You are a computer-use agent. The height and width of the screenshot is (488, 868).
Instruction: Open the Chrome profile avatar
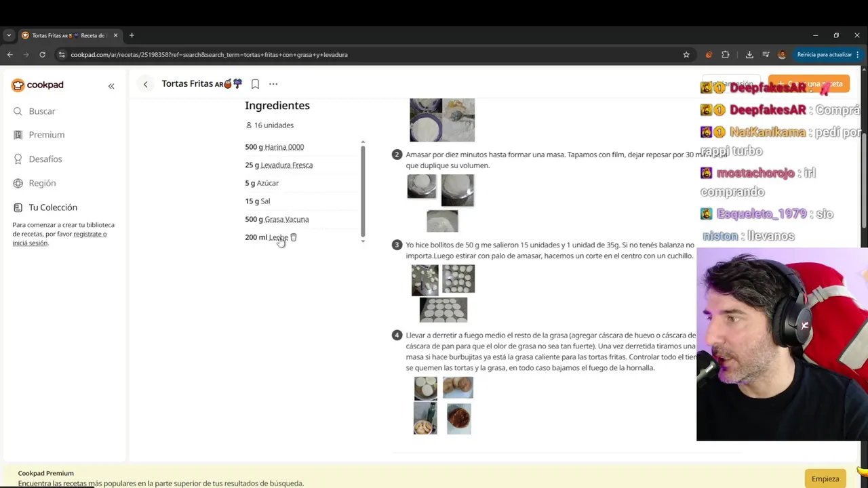point(782,55)
